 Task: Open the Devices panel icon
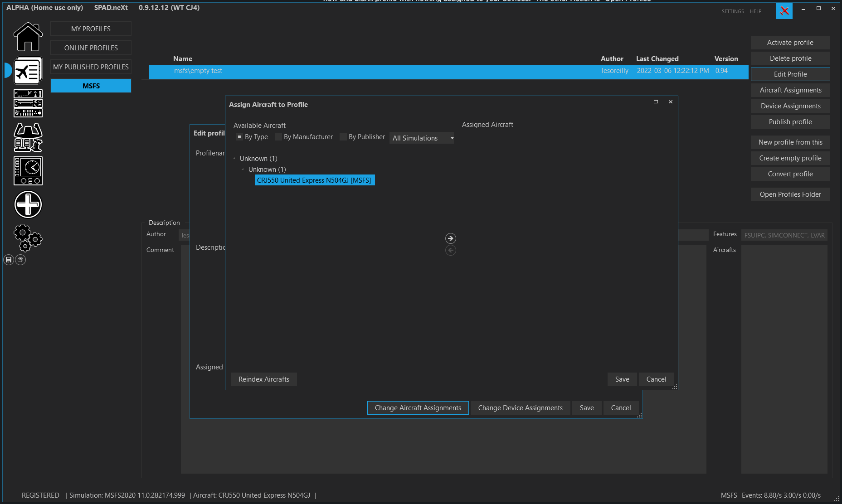[28, 103]
